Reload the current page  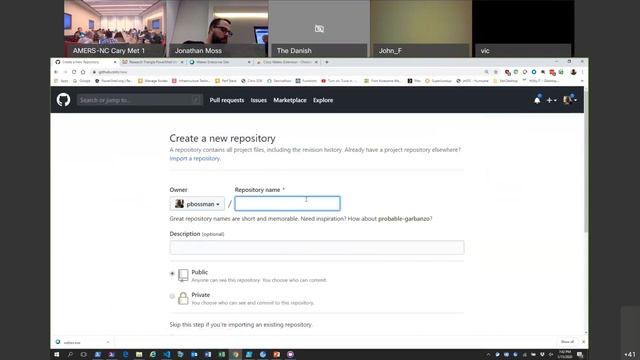pyautogui.click(x=74, y=72)
